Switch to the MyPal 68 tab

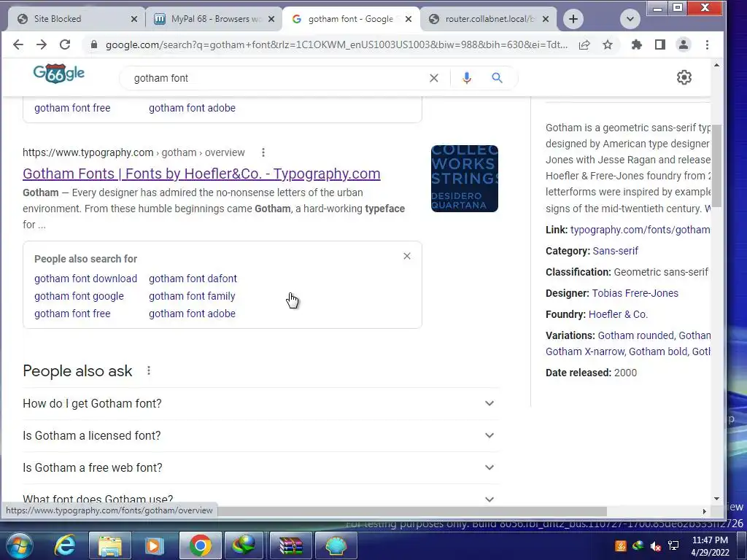(216, 19)
